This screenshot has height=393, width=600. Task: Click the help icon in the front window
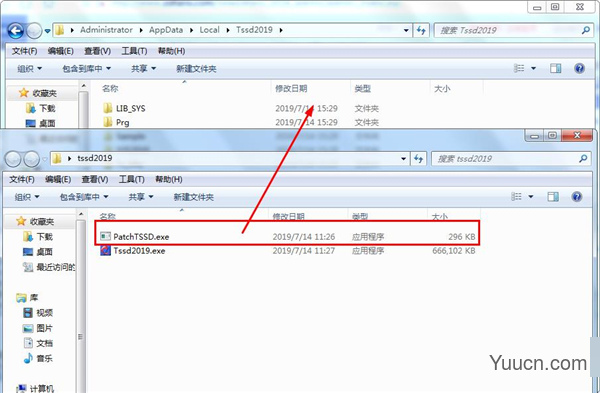click(x=577, y=196)
